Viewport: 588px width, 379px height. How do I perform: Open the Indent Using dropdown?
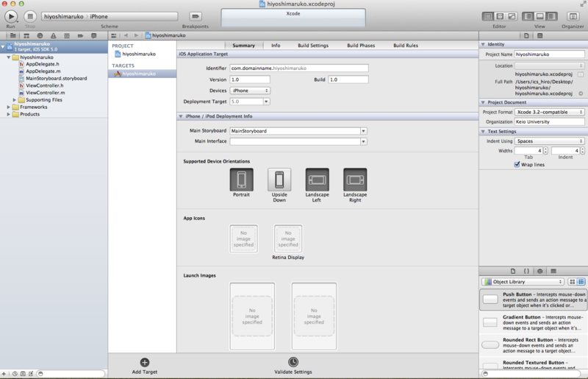coord(549,141)
